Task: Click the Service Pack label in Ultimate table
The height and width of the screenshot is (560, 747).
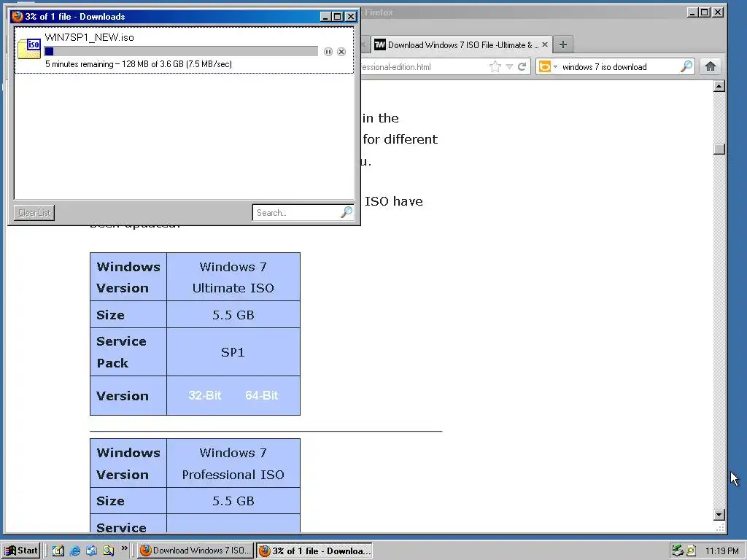Action: click(x=121, y=352)
